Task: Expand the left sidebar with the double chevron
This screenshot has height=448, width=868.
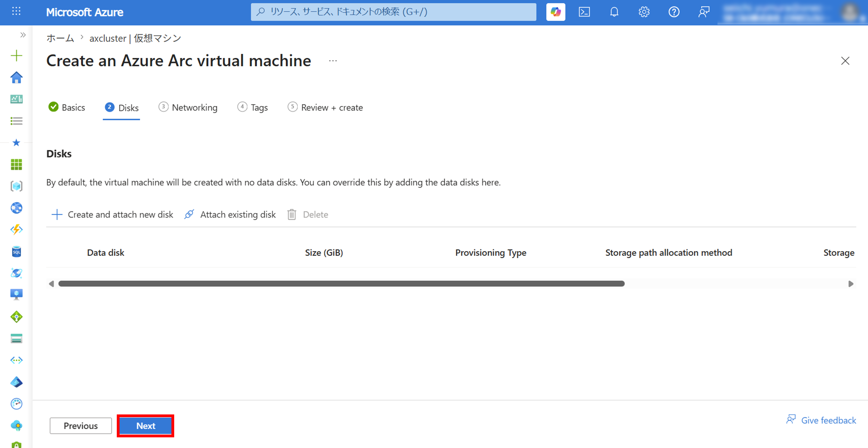Action: (23, 35)
